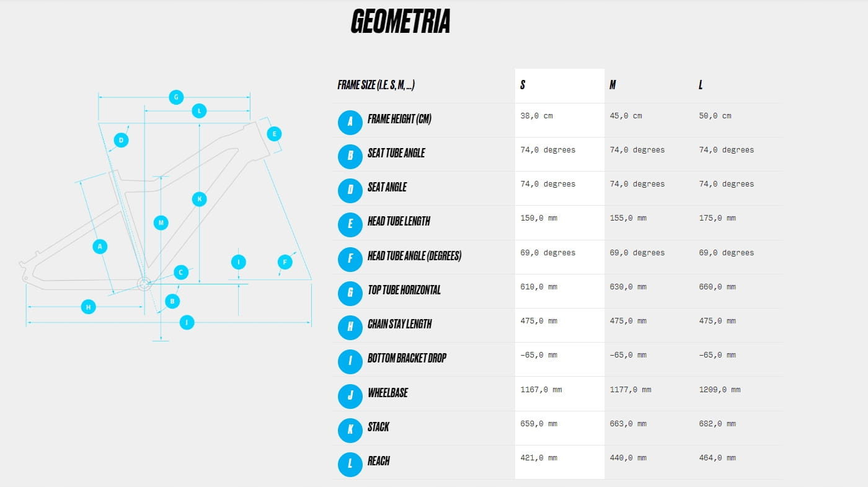Screen dimensions: 868x487
Task: Click the K stack marker on frame diagram
Action: click(199, 199)
